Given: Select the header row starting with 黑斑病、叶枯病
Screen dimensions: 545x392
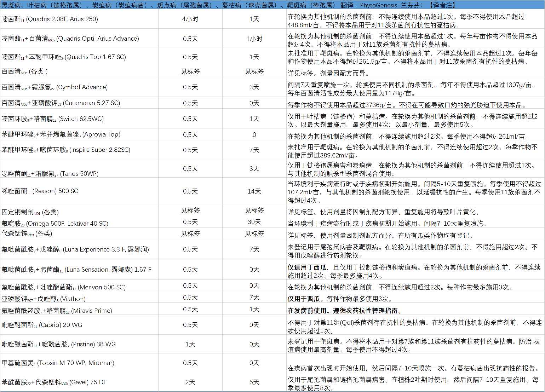Looking at the screenshot, I should click(x=272, y=5).
